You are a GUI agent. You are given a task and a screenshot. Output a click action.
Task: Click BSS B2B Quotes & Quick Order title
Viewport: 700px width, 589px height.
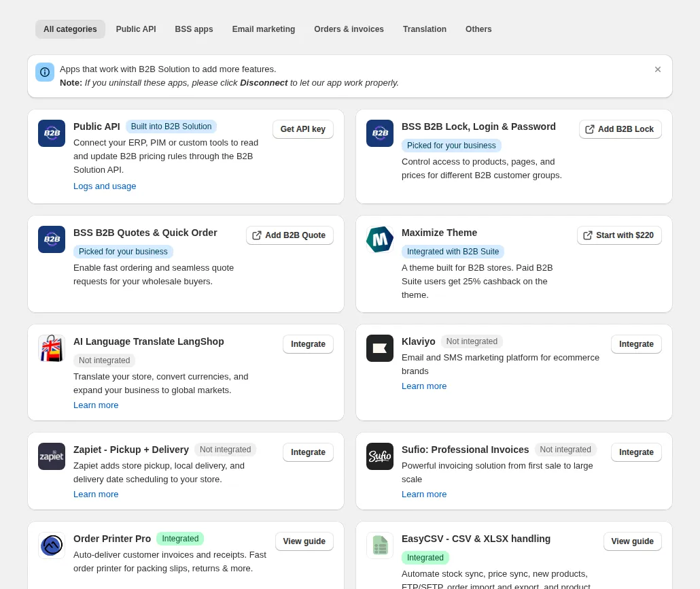point(145,233)
